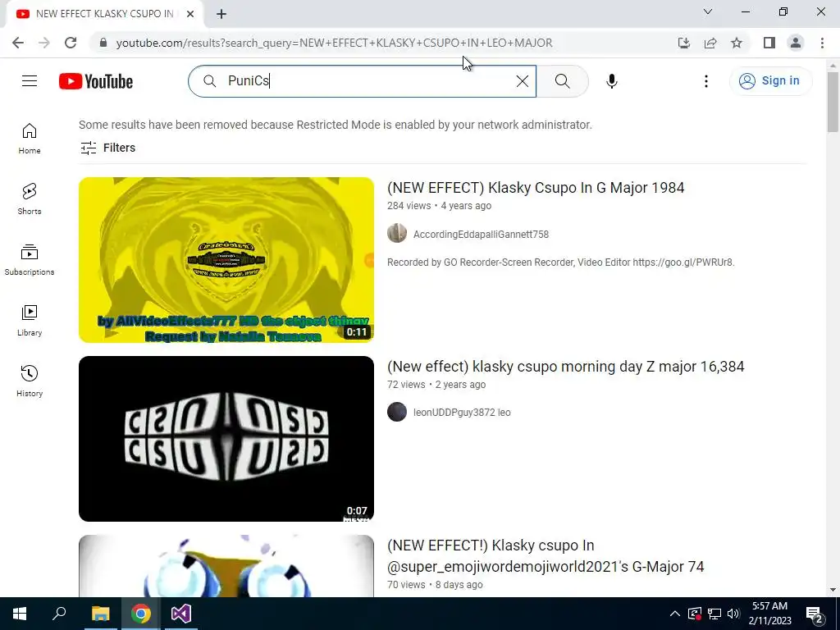Visit channel leonUDDPguy3872 leo
This screenshot has width=840, height=630.
pos(462,413)
